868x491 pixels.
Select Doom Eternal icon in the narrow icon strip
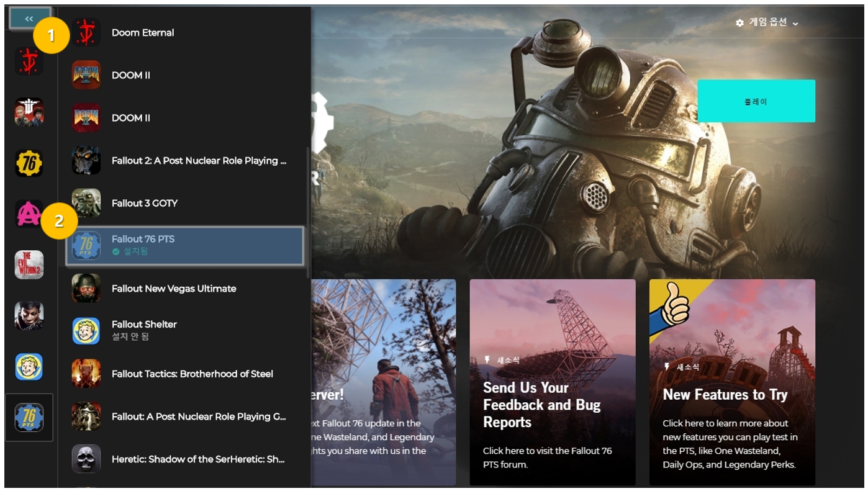click(x=29, y=61)
